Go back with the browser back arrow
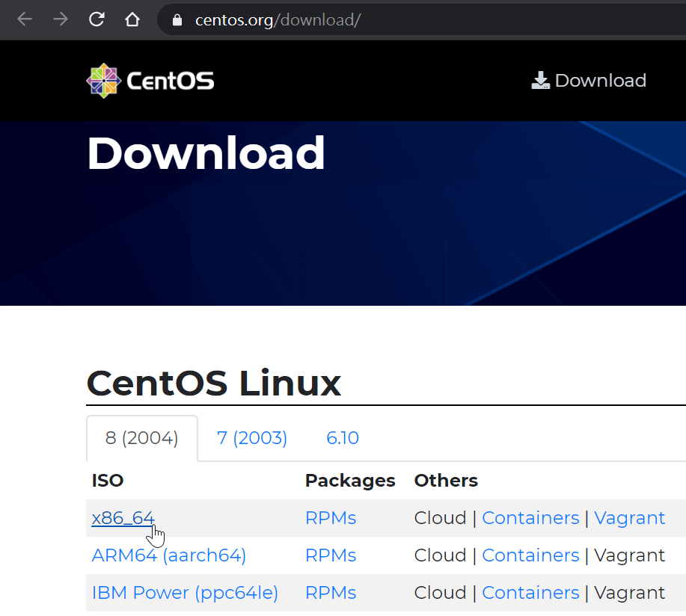This screenshot has height=616, width=686. pyautogui.click(x=25, y=19)
